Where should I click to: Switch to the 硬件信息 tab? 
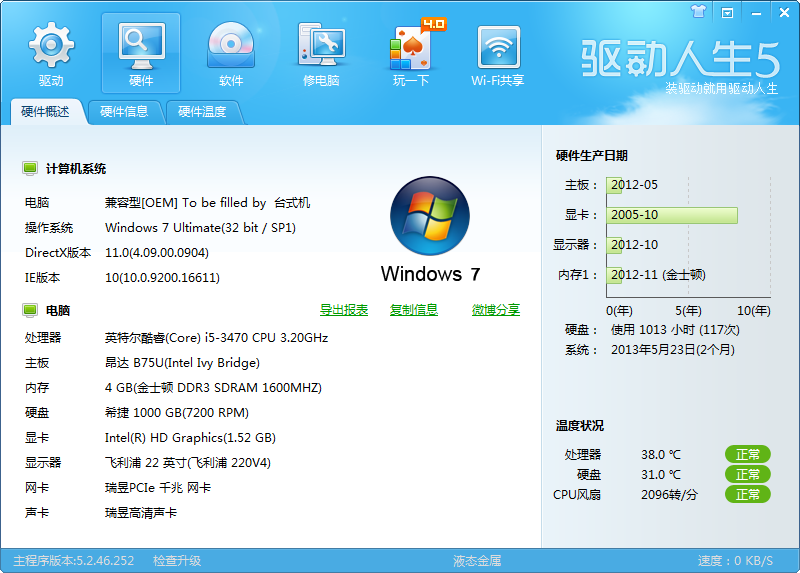[x=124, y=112]
